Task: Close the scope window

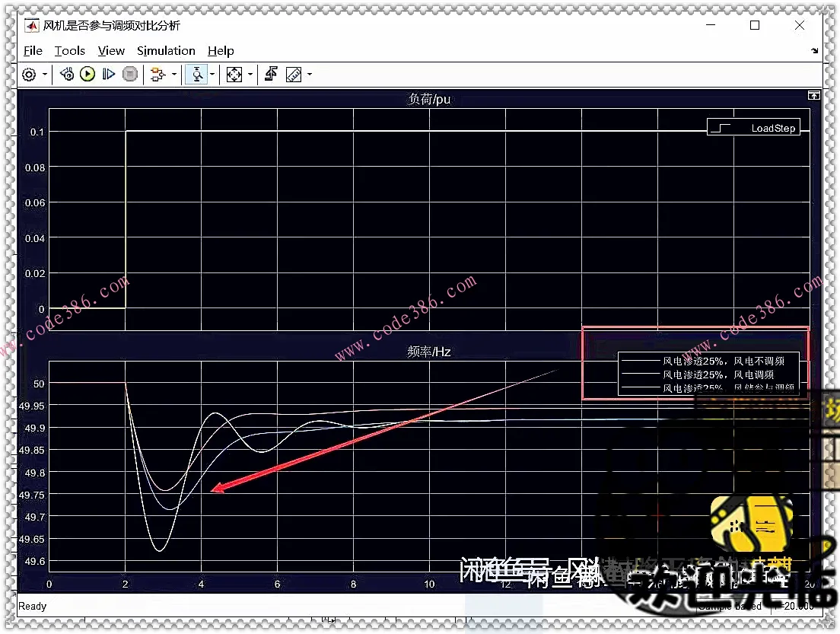Action: 799,25
